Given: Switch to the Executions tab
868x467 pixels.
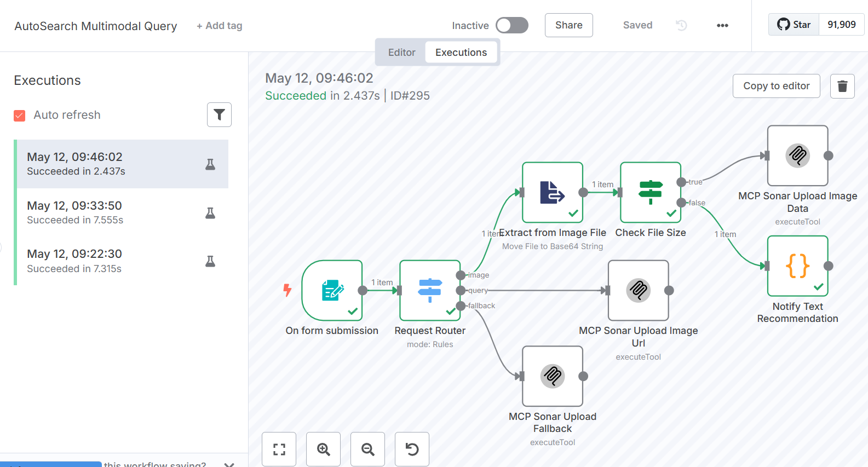Looking at the screenshot, I should click(x=461, y=53).
